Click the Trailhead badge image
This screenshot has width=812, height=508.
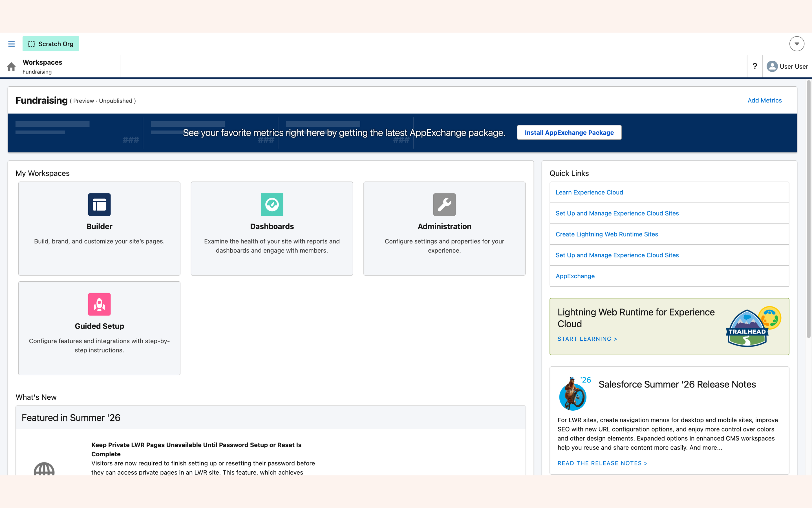[x=753, y=327]
